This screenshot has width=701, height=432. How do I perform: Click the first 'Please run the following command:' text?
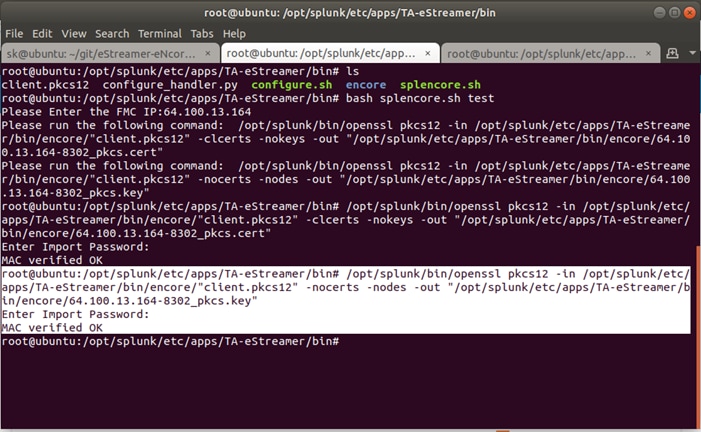[112, 125]
